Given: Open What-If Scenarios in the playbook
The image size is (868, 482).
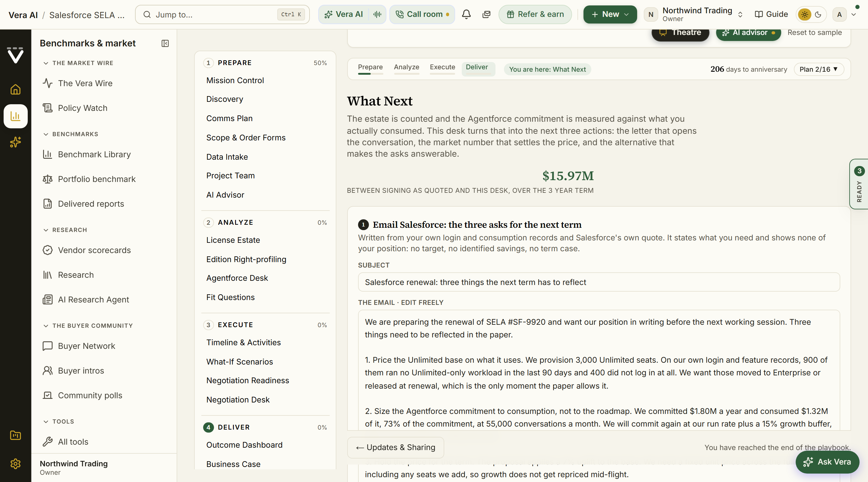Looking at the screenshot, I should pyautogui.click(x=239, y=361).
